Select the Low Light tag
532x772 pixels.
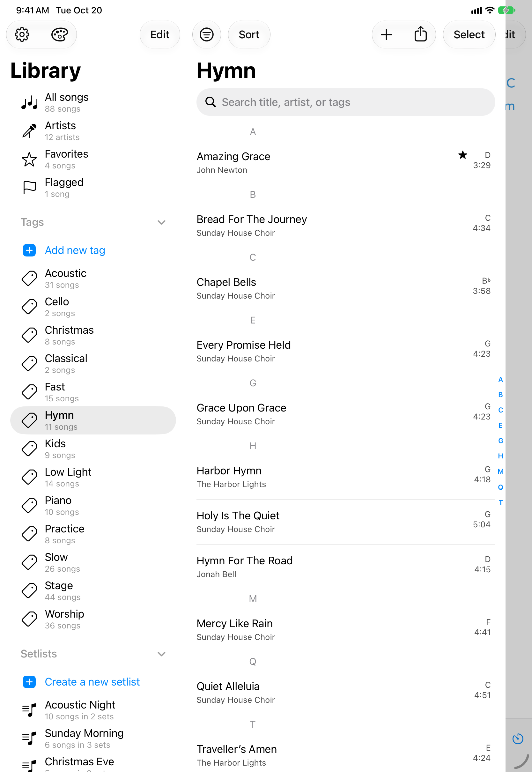(93, 477)
